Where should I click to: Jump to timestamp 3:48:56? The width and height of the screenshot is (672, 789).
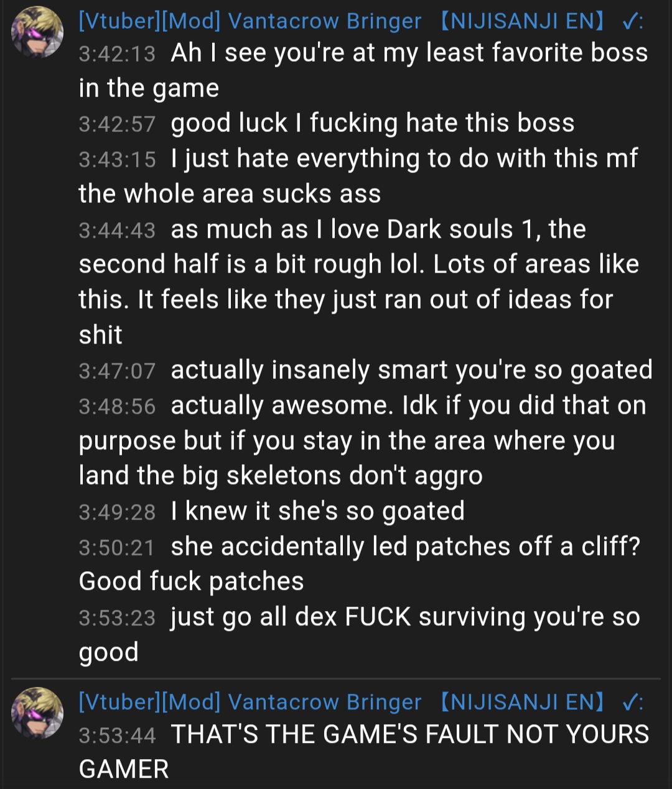click(117, 407)
